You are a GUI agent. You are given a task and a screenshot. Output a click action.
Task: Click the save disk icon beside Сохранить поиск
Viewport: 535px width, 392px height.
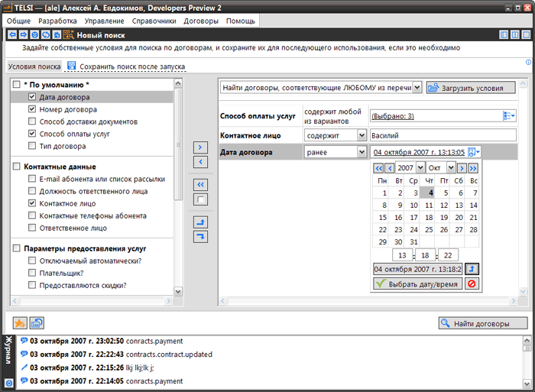pos(71,66)
